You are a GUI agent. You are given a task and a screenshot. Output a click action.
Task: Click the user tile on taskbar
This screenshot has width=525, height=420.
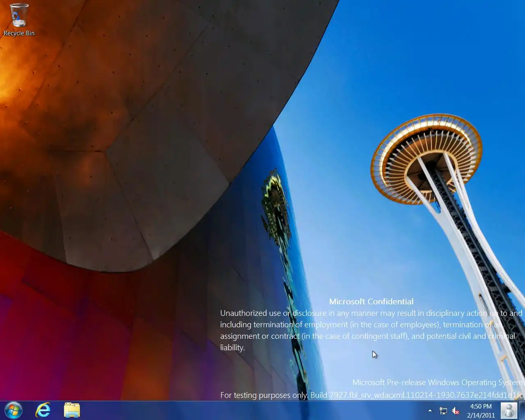(509, 411)
